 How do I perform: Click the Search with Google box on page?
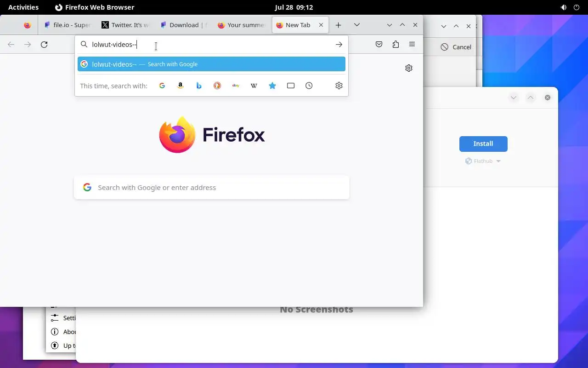tap(211, 188)
